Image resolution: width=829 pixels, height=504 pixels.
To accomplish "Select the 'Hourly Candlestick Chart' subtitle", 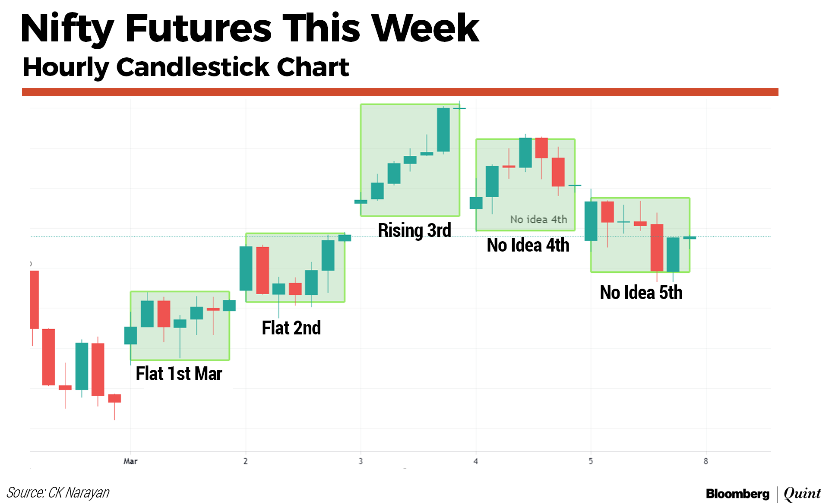I will [x=186, y=67].
